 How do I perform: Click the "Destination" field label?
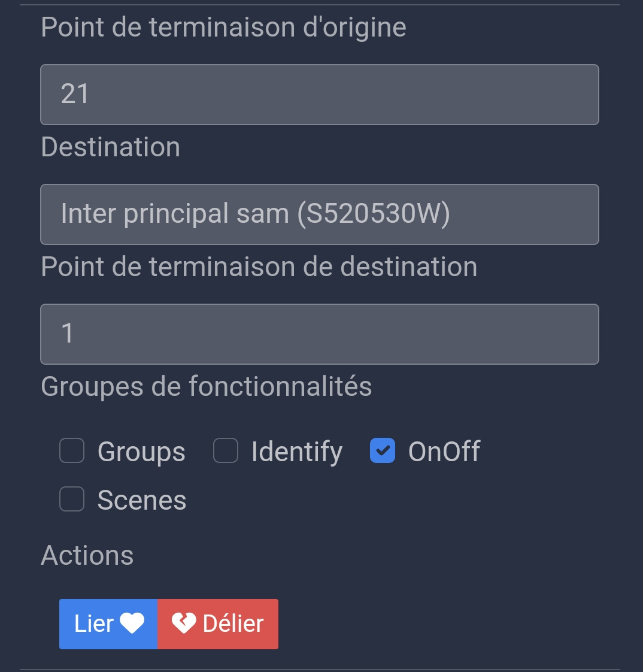111,147
